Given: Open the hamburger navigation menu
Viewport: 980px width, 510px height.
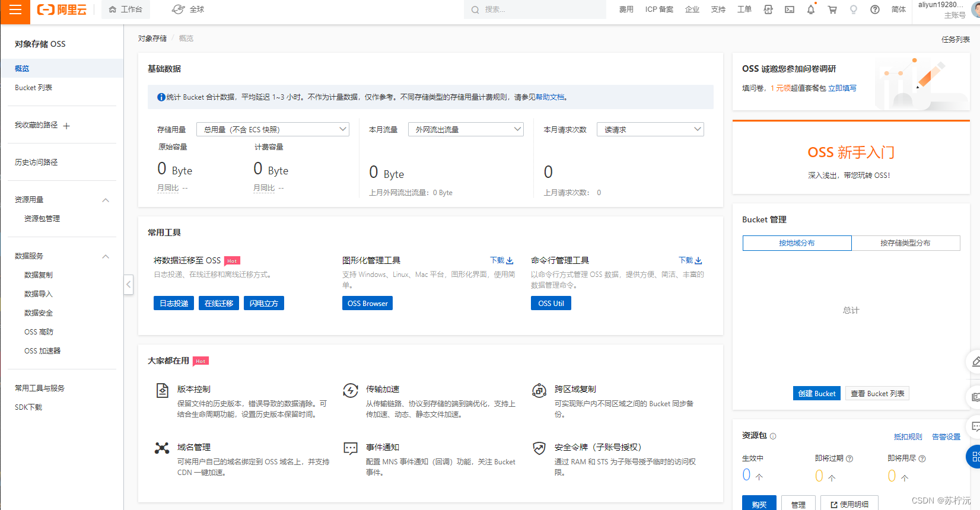Looking at the screenshot, I should pos(15,10).
